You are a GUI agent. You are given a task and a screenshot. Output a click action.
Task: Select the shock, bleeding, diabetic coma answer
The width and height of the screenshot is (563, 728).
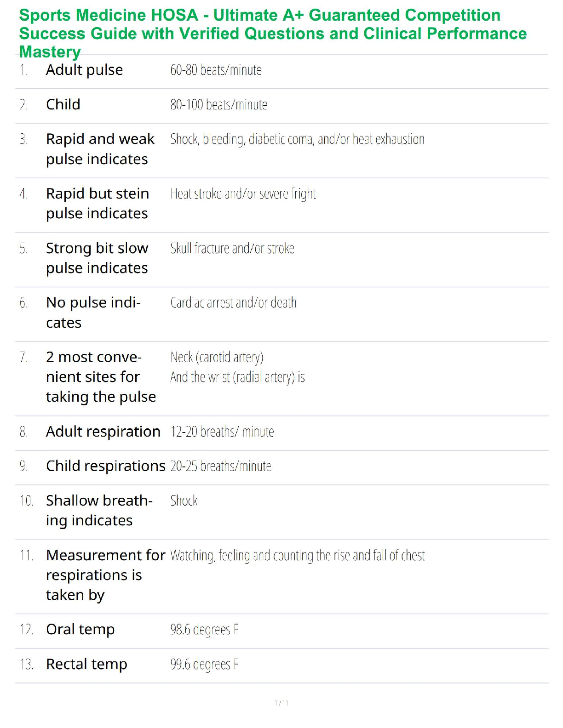[x=297, y=139]
